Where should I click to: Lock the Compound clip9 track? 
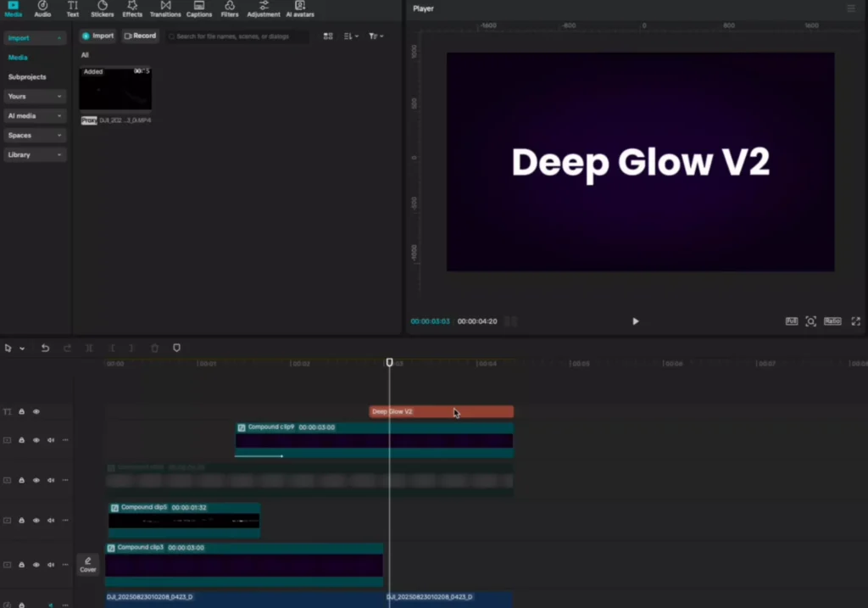coord(22,440)
